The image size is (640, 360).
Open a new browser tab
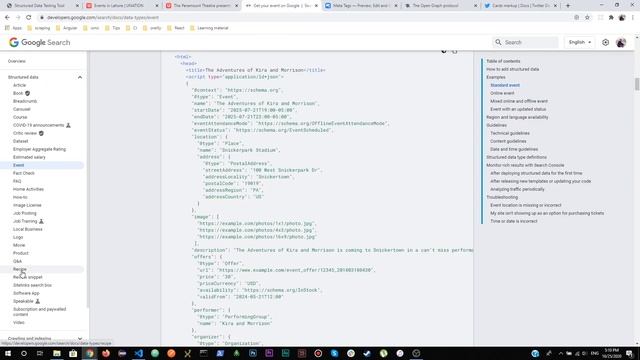click(x=568, y=6)
